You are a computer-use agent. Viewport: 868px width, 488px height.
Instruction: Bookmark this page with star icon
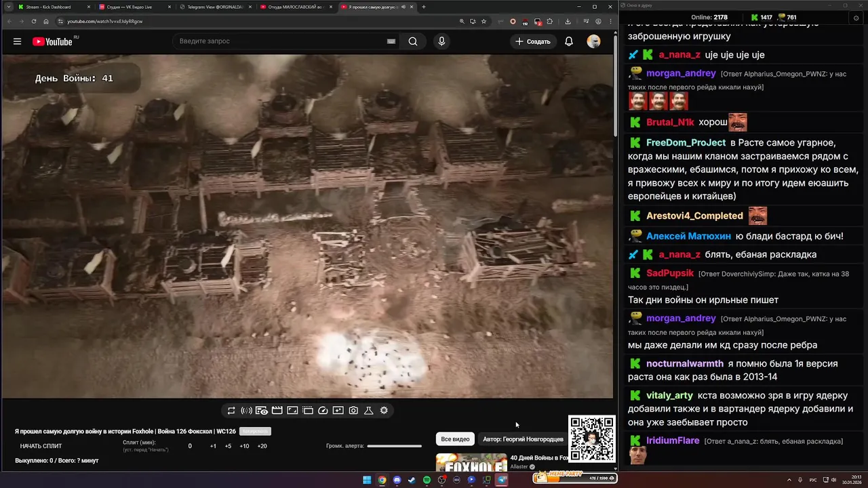pos(484,21)
